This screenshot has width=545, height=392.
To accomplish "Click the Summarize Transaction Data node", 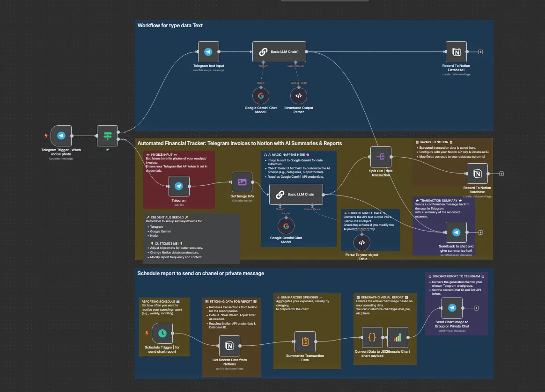I will click(x=305, y=341).
